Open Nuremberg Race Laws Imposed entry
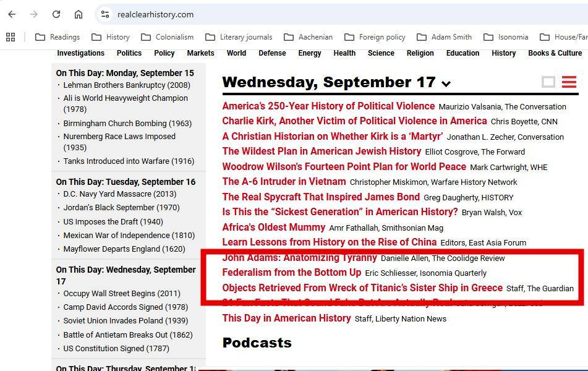 click(x=119, y=142)
